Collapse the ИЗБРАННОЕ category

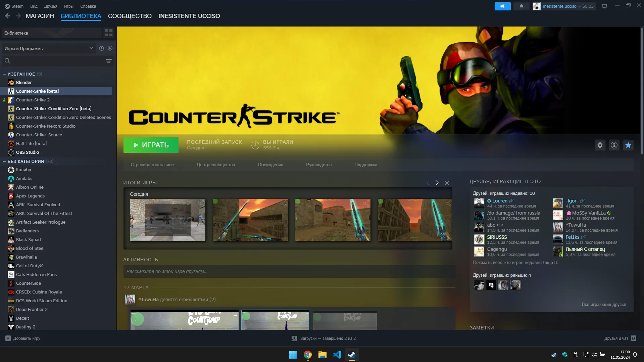4,74
